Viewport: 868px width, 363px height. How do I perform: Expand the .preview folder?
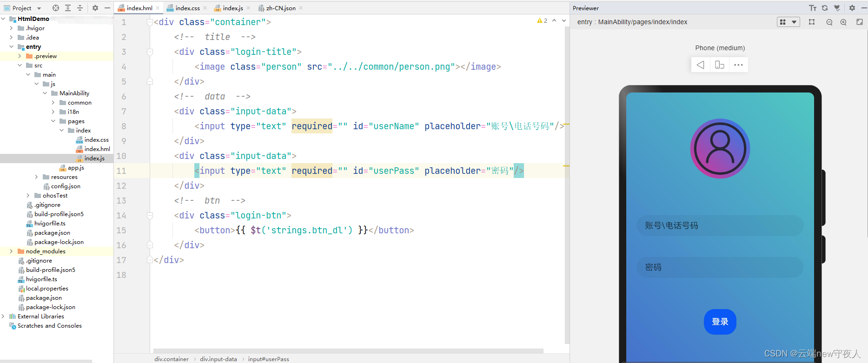pos(20,56)
